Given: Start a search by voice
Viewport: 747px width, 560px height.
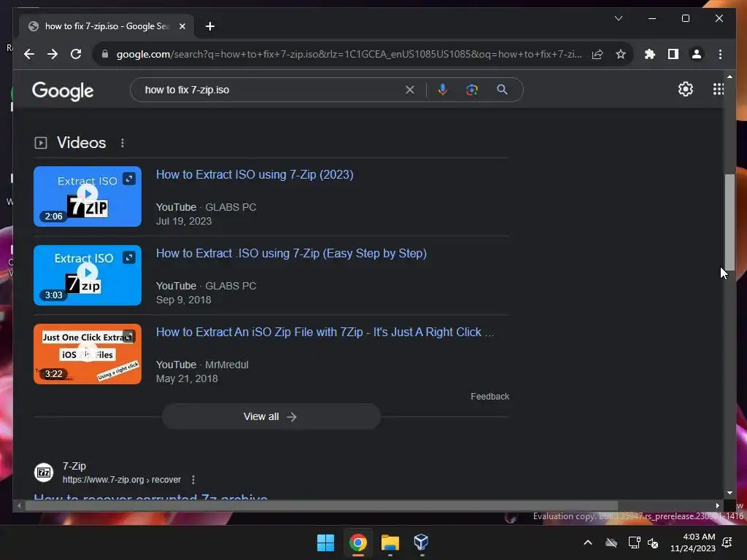Looking at the screenshot, I should tap(443, 90).
